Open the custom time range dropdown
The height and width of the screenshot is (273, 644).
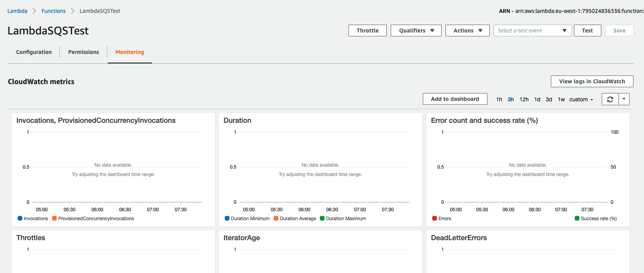[x=581, y=99]
